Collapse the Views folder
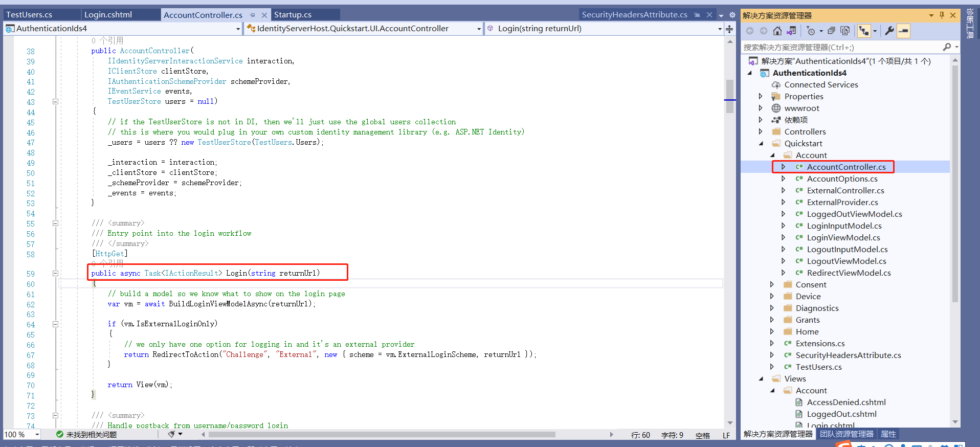The width and height of the screenshot is (980, 447). (x=761, y=378)
